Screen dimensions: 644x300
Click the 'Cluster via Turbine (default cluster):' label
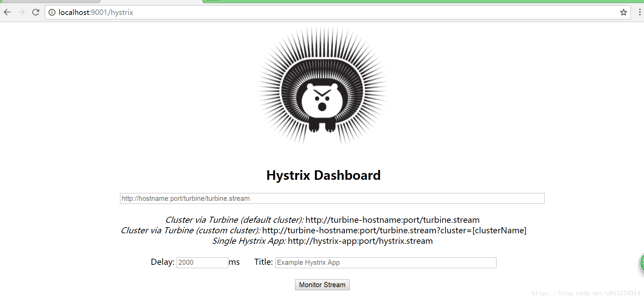[234, 220]
